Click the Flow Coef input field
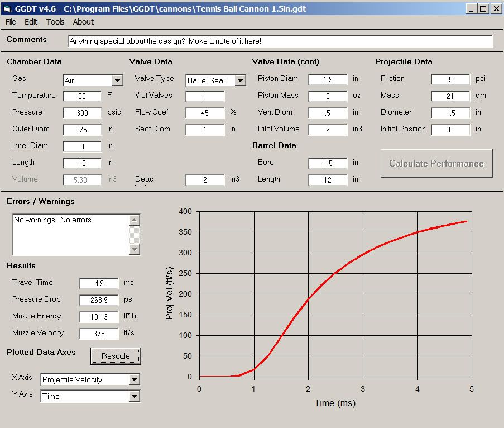 tap(205, 113)
